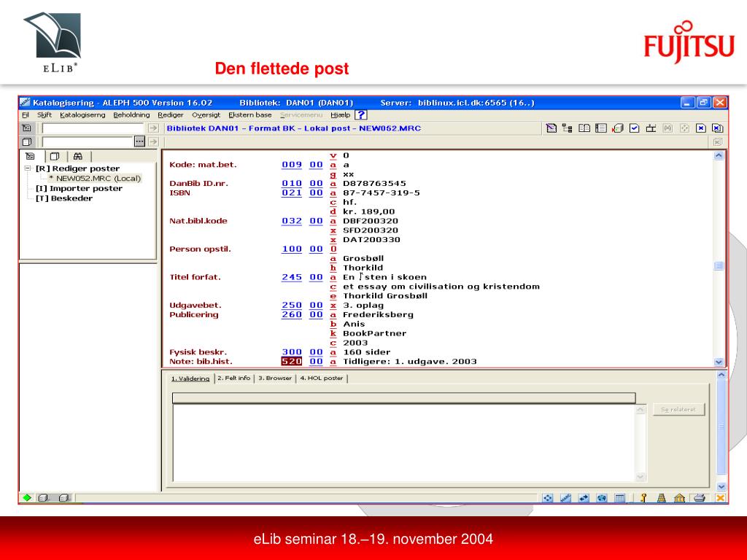This screenshot has height=560, width=747.
Task: Click the printer icon in the status bar
Action: click(700, 498)
